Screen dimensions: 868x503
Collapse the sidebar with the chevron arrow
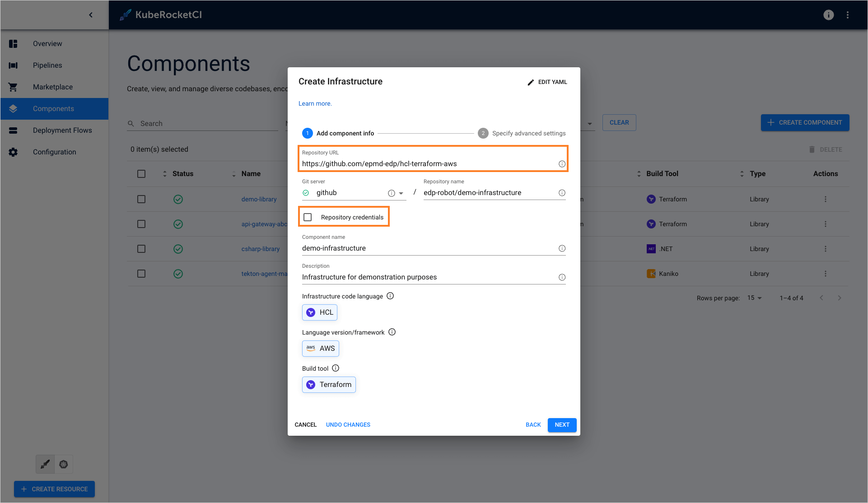point(91,15)
